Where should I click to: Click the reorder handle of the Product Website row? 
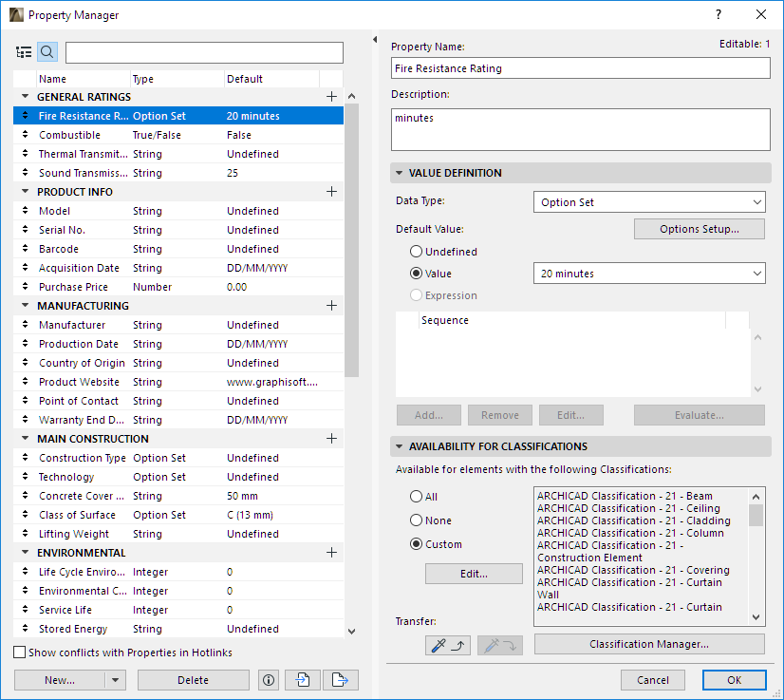pyautogui.click(x=25, y=382)
